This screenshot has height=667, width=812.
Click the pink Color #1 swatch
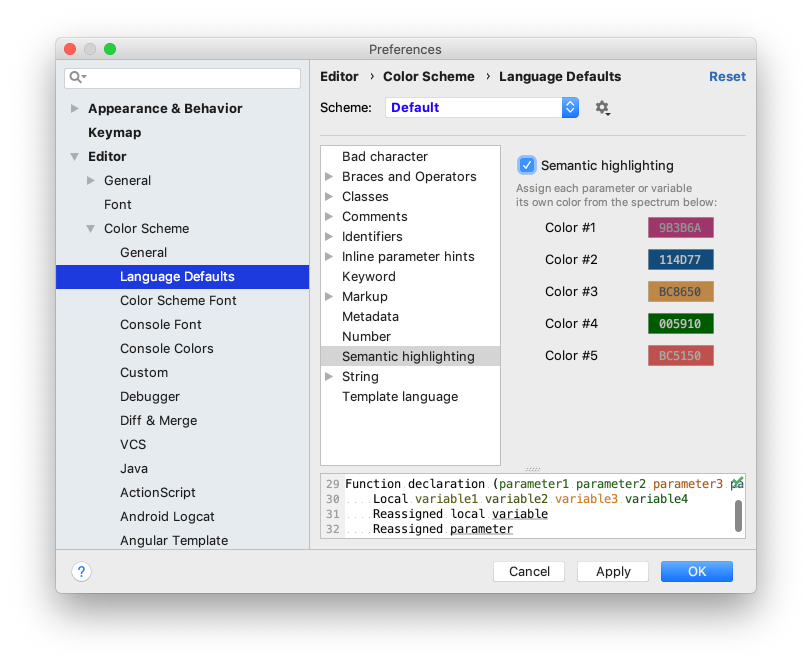pos(680,227)
